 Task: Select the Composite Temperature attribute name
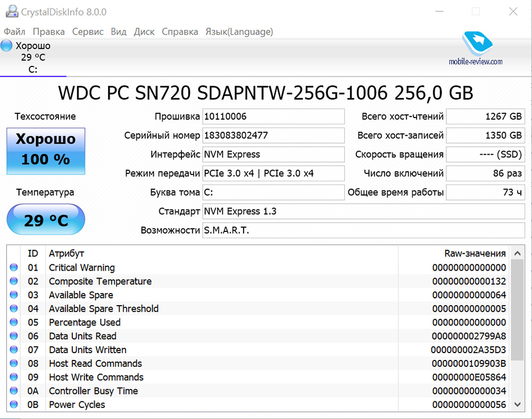click(x=100, y=281)
